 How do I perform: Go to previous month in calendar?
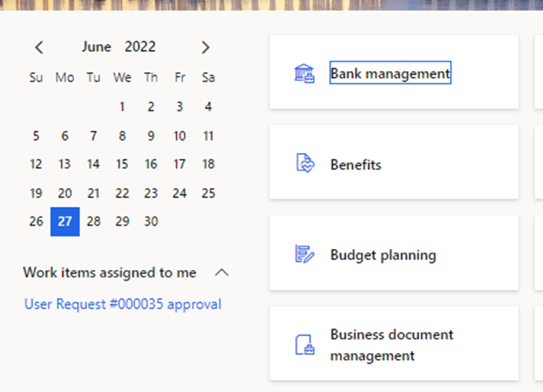click(39, 47)
